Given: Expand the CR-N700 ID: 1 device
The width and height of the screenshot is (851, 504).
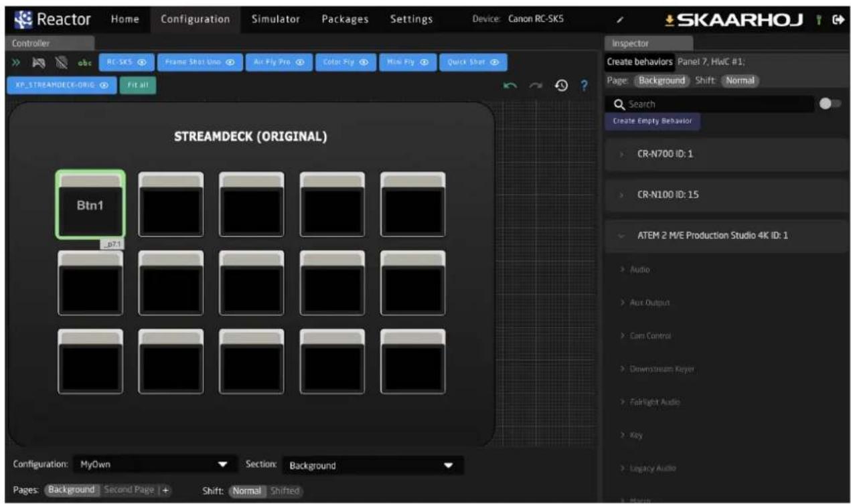Looking at the screenshot, I should [726, 154].
